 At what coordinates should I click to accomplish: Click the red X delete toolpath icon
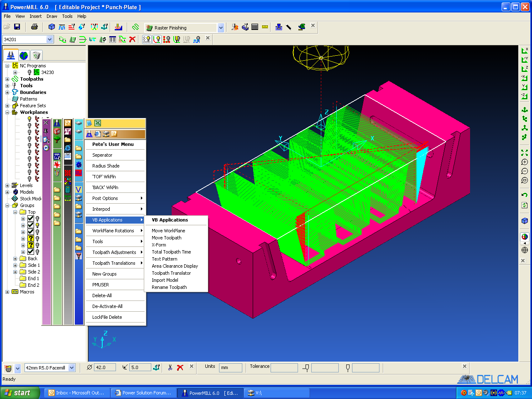click(132, 39)
